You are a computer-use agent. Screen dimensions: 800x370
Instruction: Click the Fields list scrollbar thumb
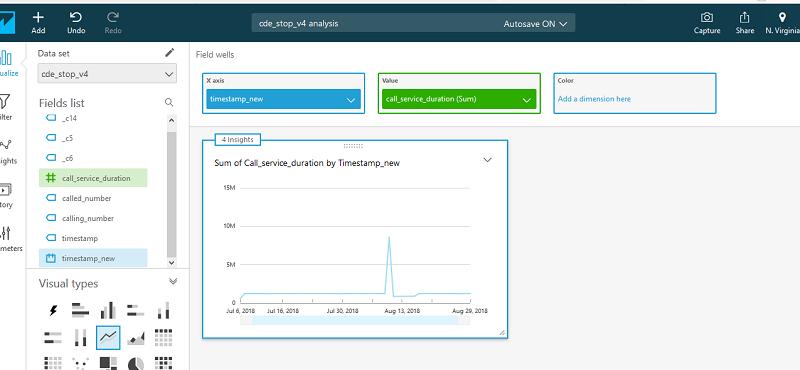click(171, 194)
